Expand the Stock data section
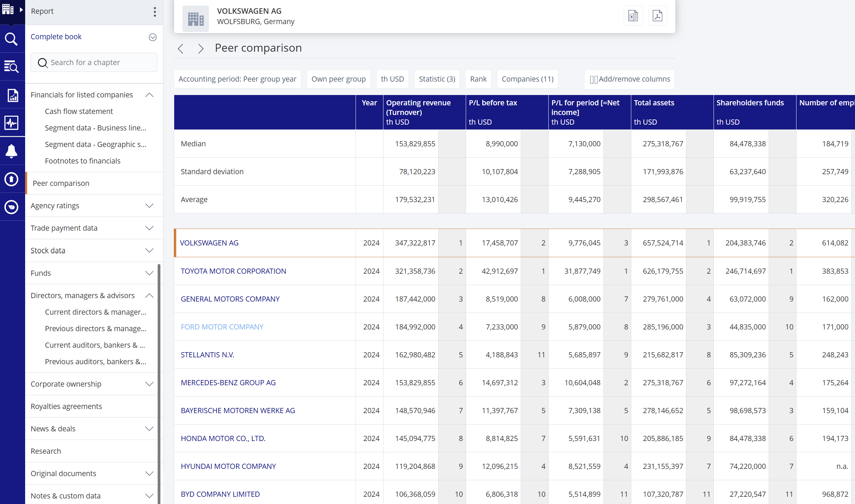This screenshot has height=504, width=855. pos(149,251)
